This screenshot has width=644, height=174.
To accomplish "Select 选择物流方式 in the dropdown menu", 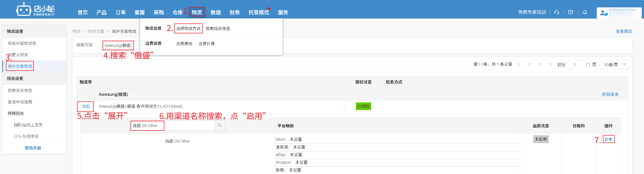I will (x=188, y=29).
